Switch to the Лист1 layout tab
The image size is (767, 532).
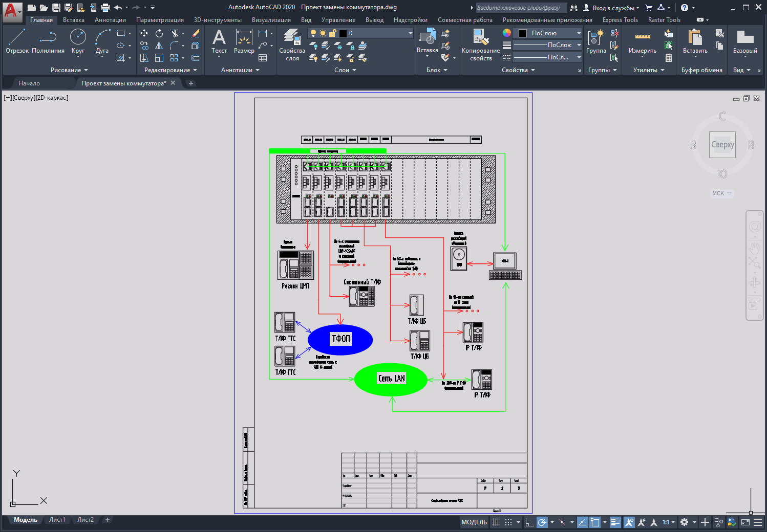pyautogui.click(x=57, y=520)
